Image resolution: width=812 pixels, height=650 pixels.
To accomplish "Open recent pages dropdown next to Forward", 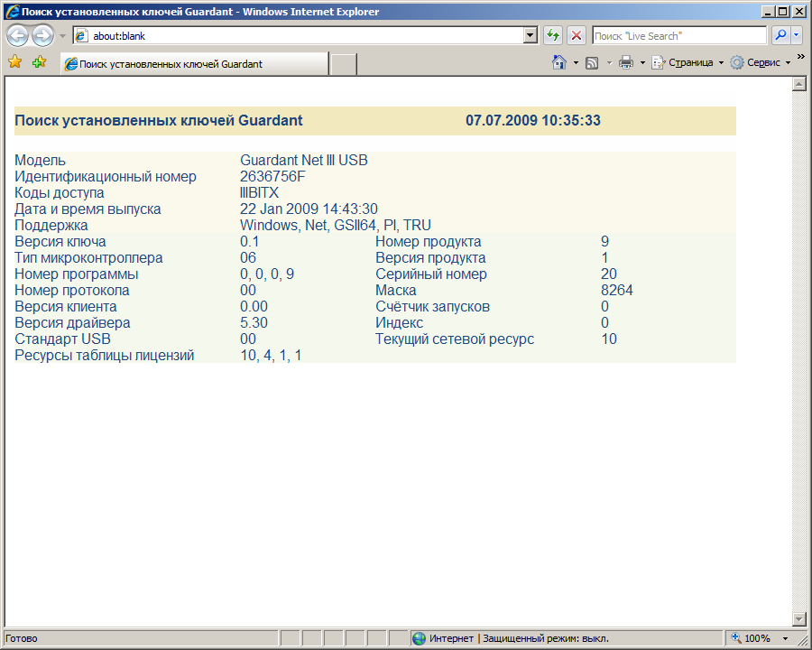I will tap(62, 36).
